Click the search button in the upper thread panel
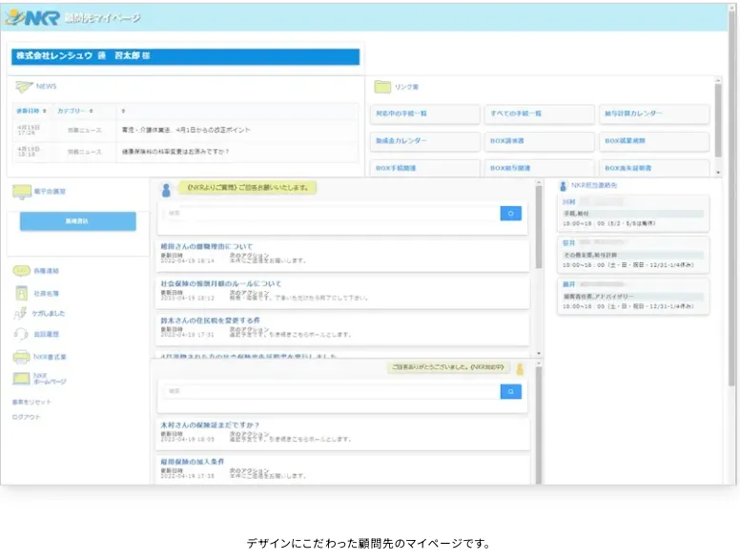Screen dimensions: 740x560 [x=510, y=214]
